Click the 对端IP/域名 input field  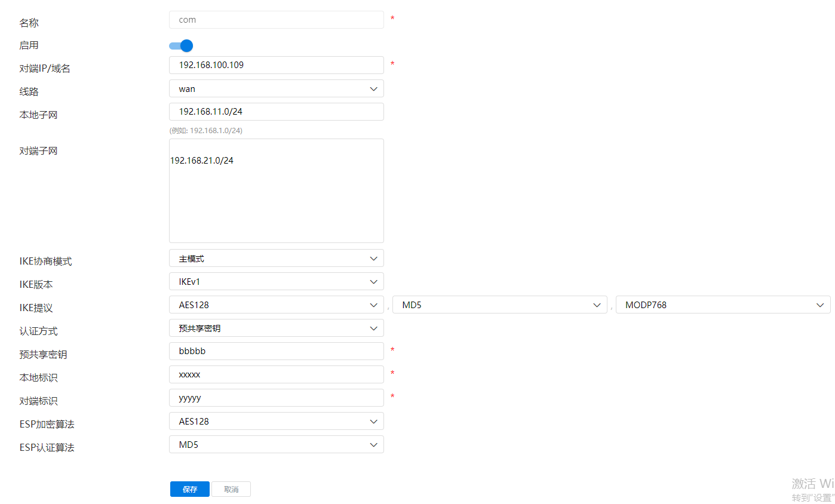276,65
